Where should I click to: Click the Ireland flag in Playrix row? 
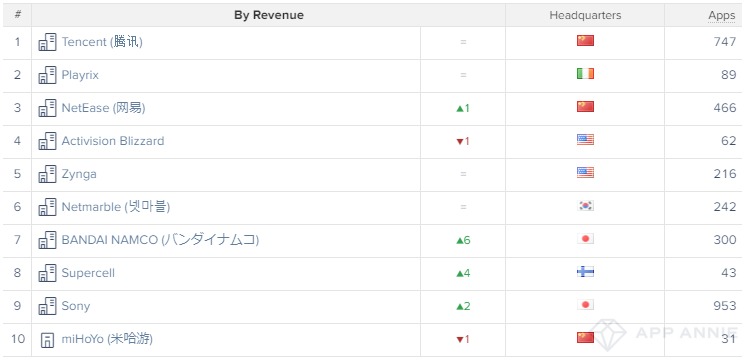pos(585,74)
